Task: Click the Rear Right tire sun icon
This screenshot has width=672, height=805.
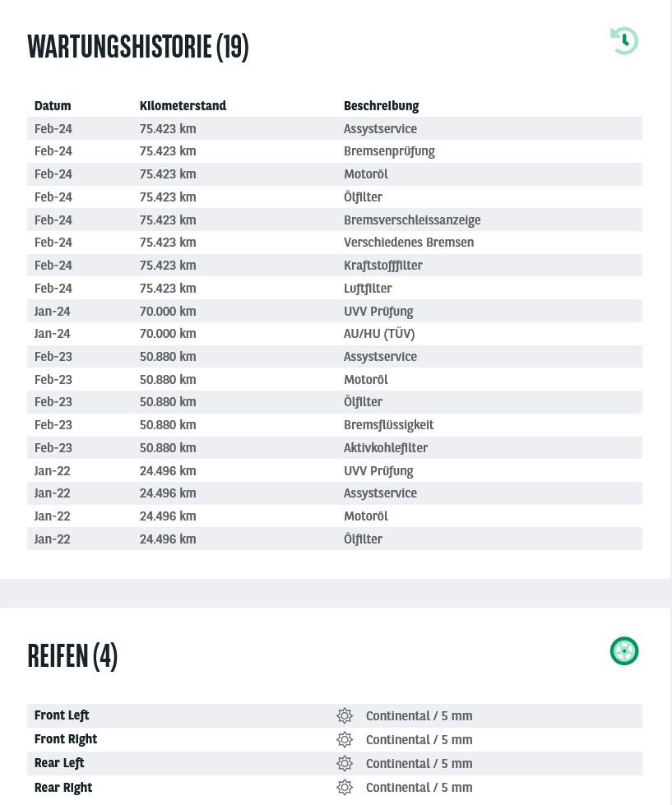Action: (345, 787)
